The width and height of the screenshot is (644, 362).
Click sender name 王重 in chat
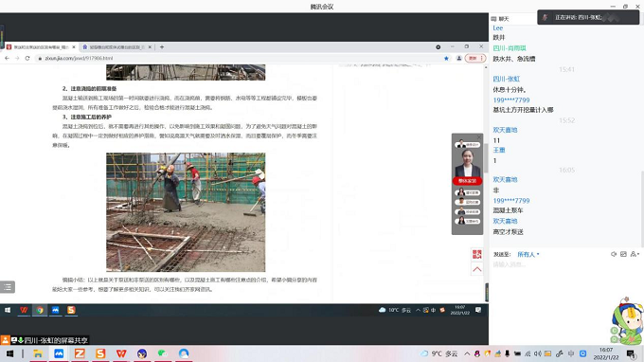click(499, 150)
